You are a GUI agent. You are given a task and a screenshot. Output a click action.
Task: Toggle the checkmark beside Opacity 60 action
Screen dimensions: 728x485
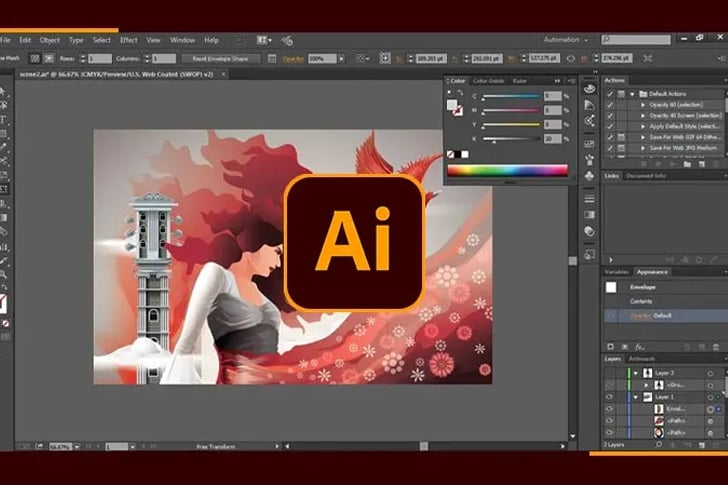point(611,105)
